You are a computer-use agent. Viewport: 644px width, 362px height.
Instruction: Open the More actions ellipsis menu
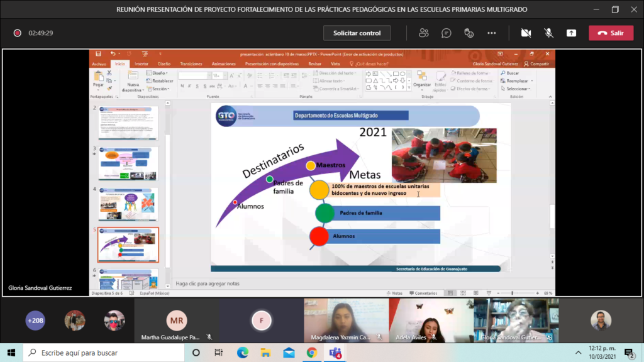(492, 33)
